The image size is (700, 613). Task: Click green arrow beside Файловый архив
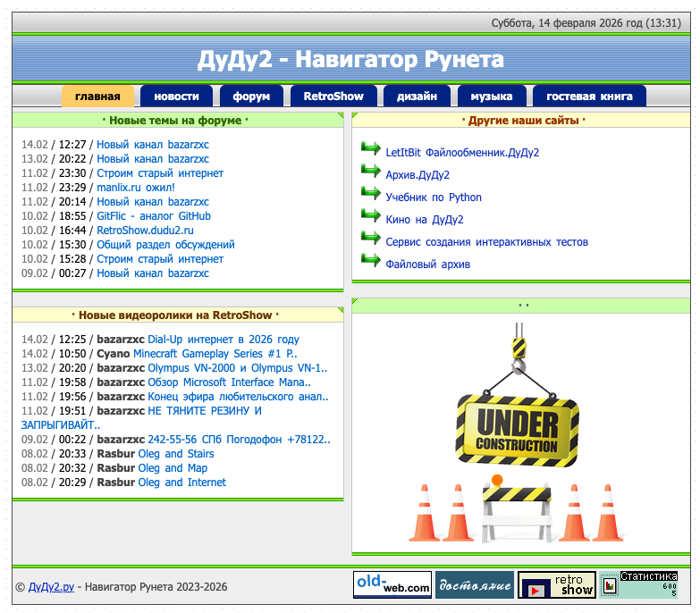[371, 260]
